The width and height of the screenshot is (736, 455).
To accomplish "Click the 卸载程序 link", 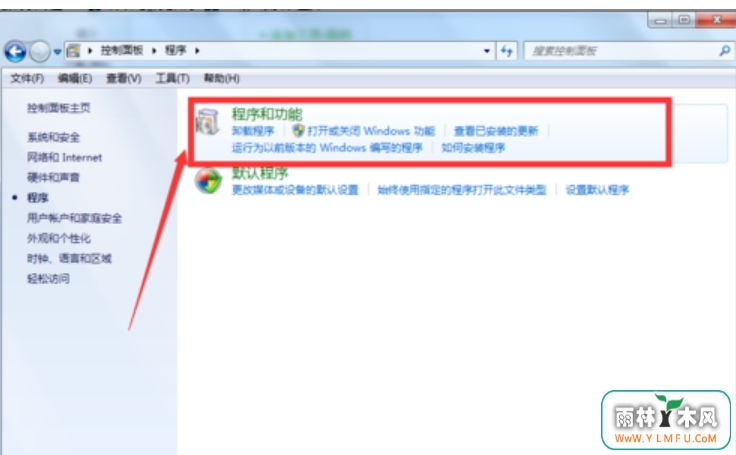I will click(x=253, y=131).
